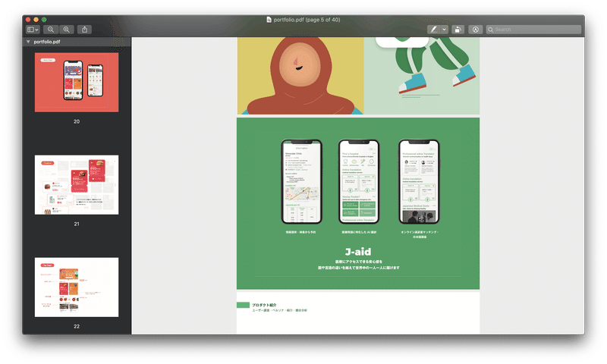
Task: Click the left phone mockup with map
Action: (x=302, y=182)
